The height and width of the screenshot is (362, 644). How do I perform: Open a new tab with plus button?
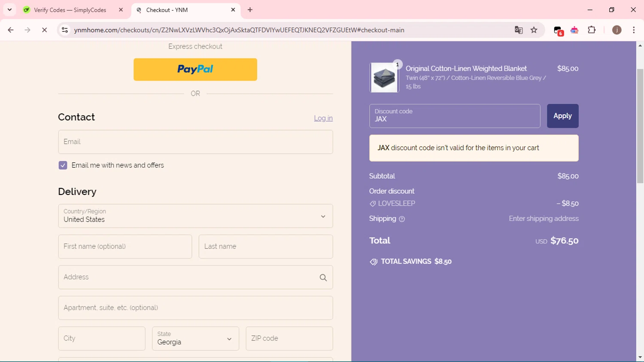pyautogui.click(x=250, y=10)
